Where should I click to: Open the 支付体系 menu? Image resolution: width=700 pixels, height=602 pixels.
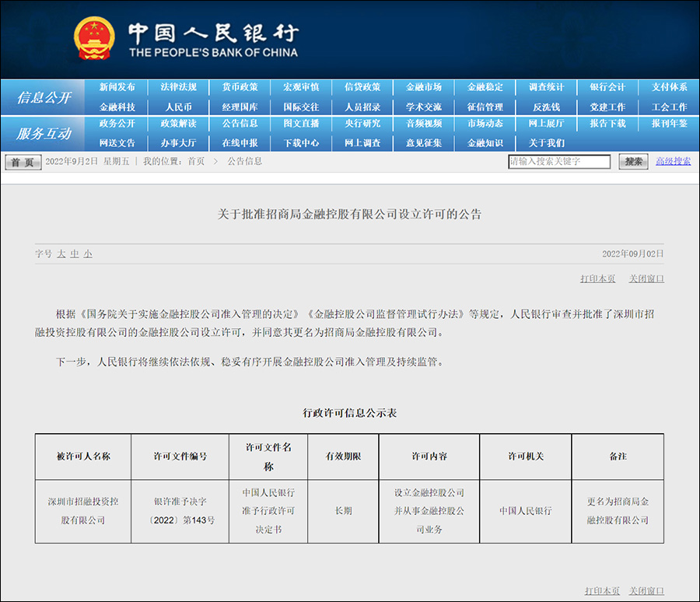coord(669,87)
